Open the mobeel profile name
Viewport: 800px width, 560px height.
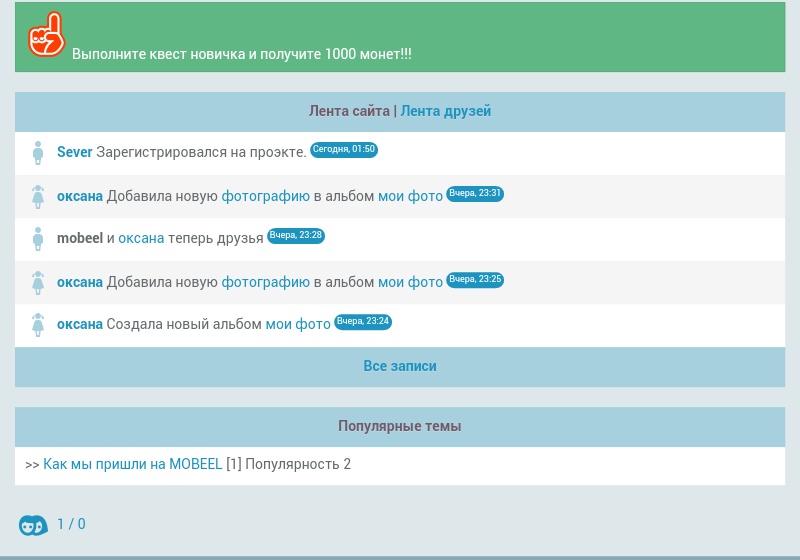coord(79,238)
